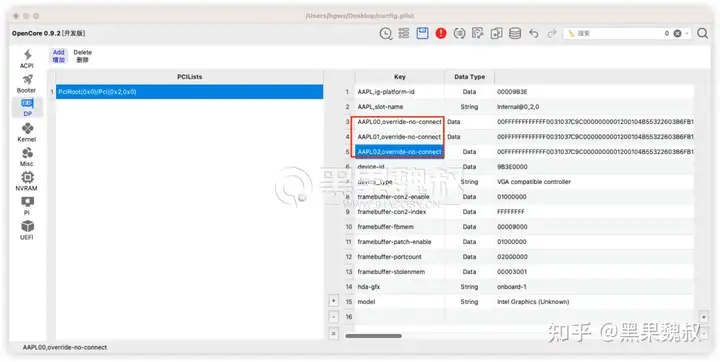Click the horizontal scrollbar under properties table
The height and width of the screenshot is (362, 720).
pyautogui.click(x=373, y=336)
